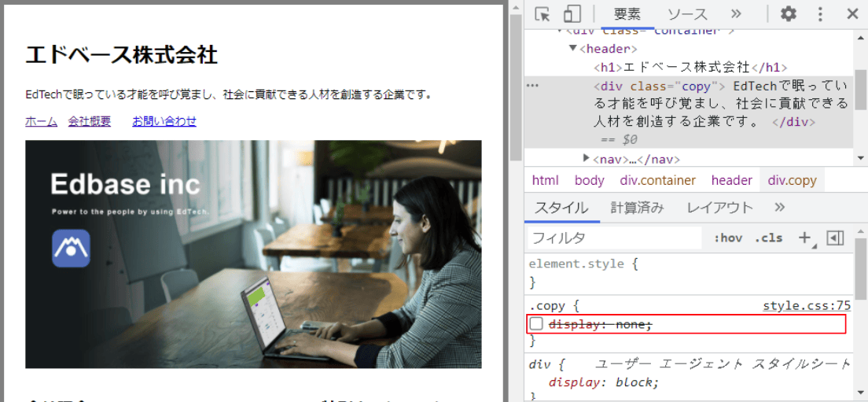
Task: Click the .copy selector text
Action: pyautogui.click(x=547, y=306)
